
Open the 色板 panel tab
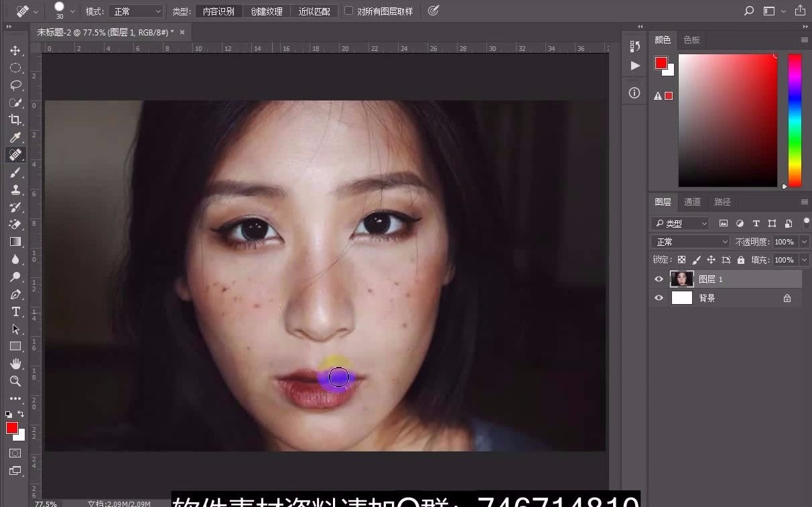(692, 40)
